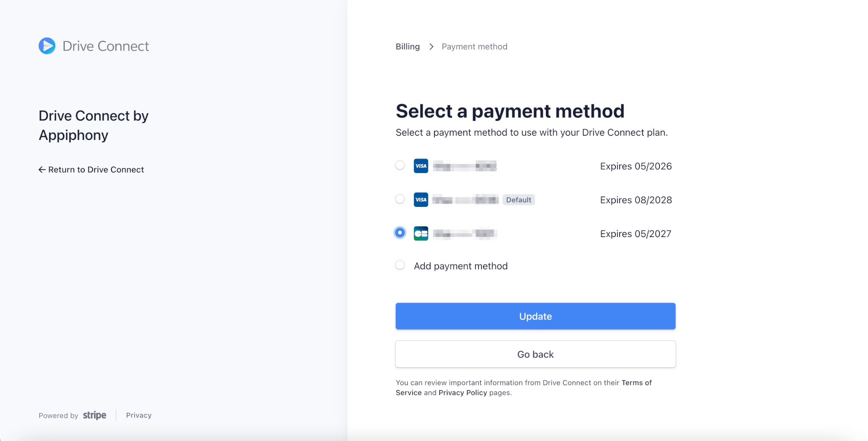Open the Billing breadcrumb

(408, 47)
